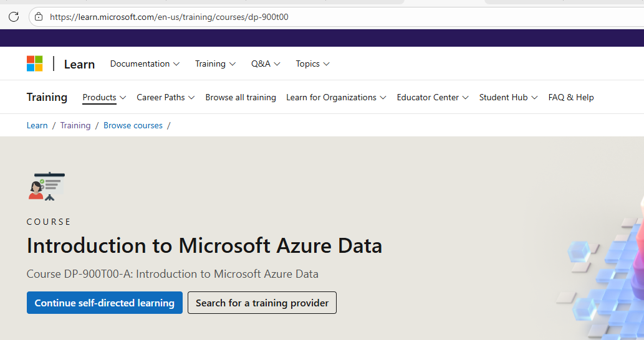Click the browser reload icon

14,17
